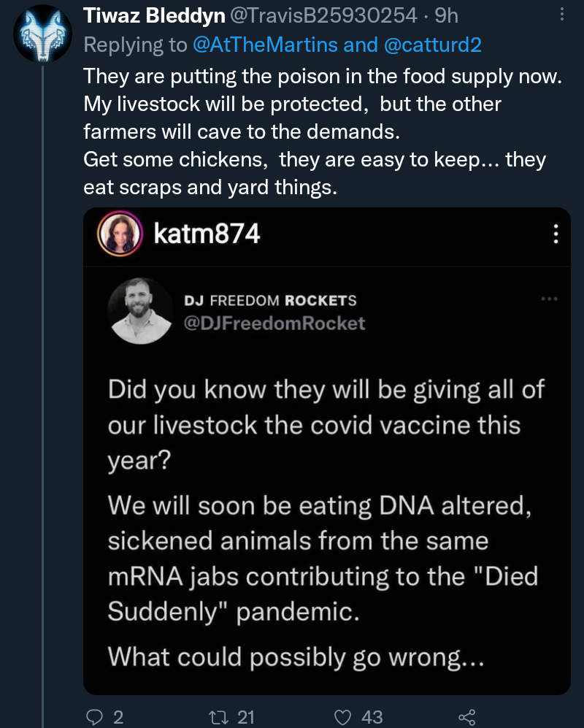Open the vertical dots menu beside katm874
The width and height of the screenshot is (584, 728).
pyautogui.click(x=556, y=234)
